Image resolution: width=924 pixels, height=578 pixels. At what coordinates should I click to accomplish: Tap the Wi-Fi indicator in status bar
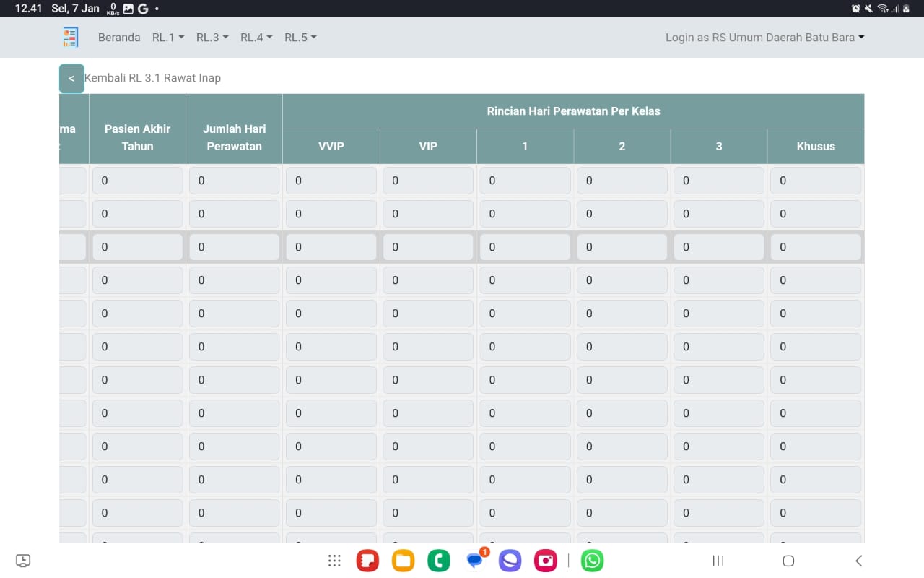pyautogui.click(x=883, y=9)
